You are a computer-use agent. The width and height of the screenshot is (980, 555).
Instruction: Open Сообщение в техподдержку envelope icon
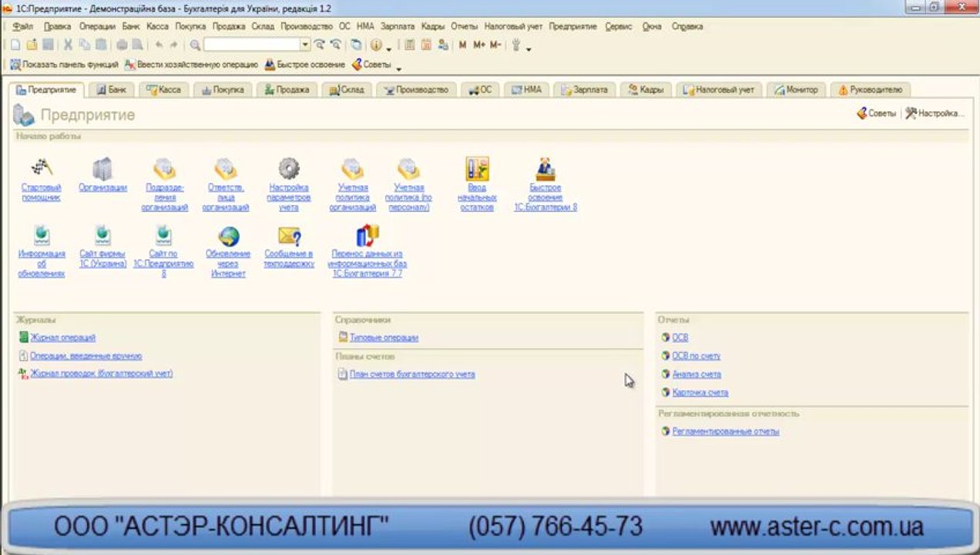289,236
